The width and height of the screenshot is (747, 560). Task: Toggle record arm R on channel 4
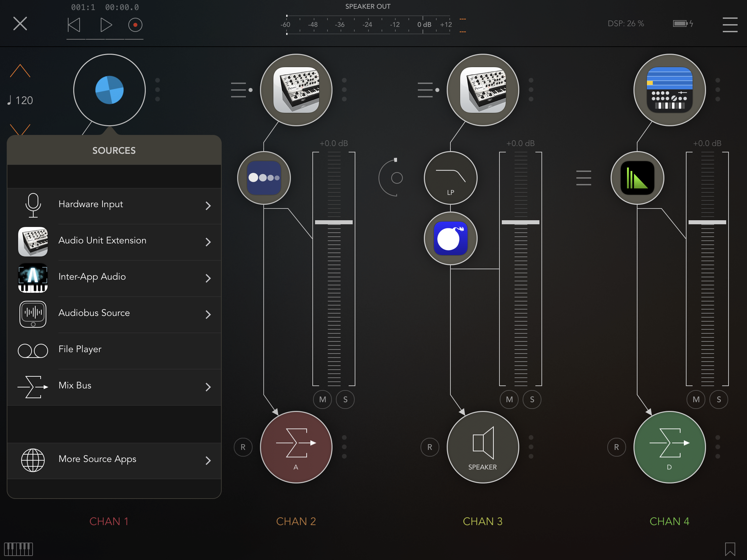[x=616, y=447]
